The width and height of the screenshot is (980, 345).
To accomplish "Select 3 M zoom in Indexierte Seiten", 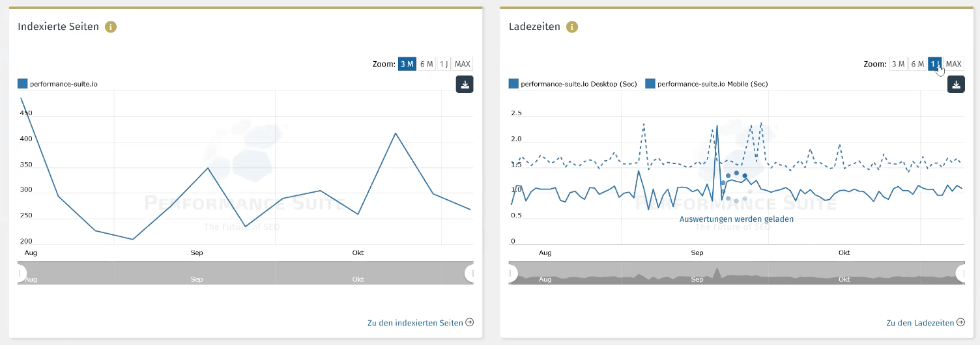I will [x=407, y=64].
